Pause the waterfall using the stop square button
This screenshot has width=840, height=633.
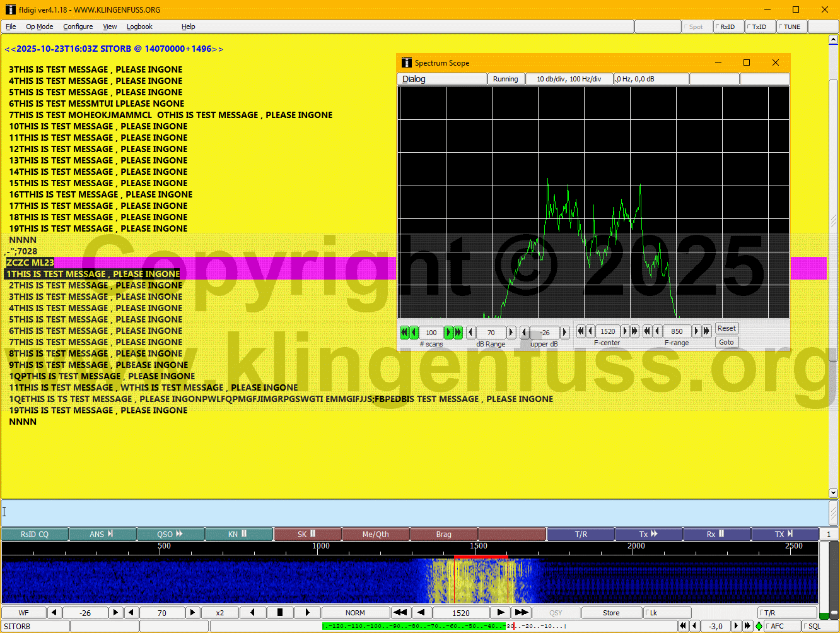[280, 612]
